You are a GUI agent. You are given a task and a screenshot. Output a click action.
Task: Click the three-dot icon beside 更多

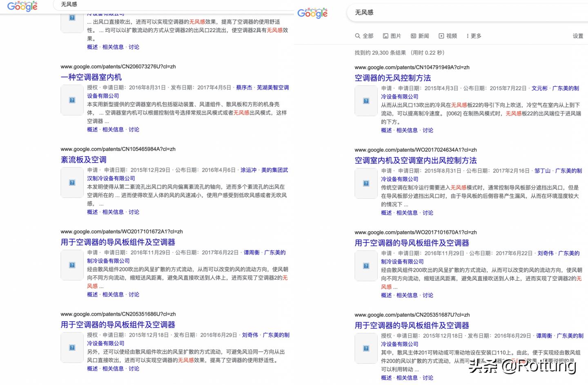tap(468, 36)
